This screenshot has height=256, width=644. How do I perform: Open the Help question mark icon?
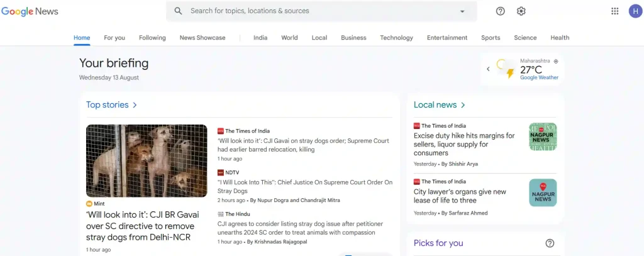500,11
